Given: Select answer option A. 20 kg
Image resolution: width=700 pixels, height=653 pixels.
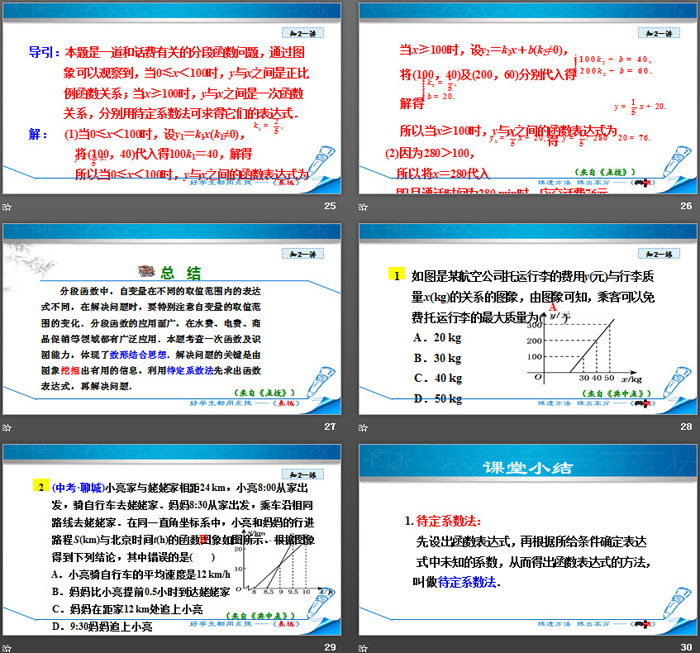Looking at the screenshot, I should click(438, 338).
